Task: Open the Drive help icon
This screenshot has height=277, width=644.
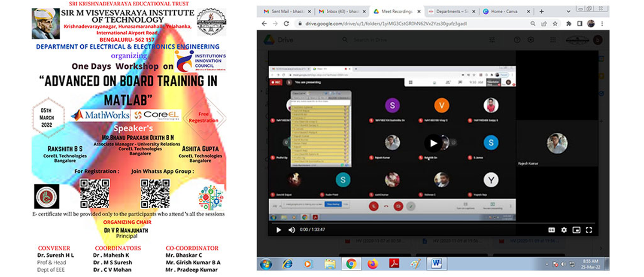Action: (517, 40)
